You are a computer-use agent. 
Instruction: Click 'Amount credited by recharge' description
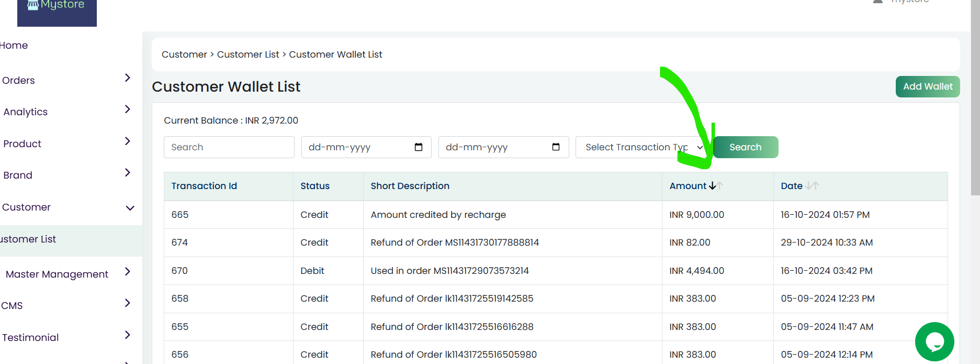(x=438, y=215)
